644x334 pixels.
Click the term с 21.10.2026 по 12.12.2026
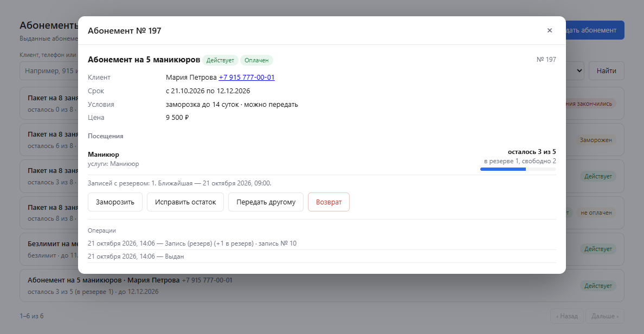click(x=208, y=91)
